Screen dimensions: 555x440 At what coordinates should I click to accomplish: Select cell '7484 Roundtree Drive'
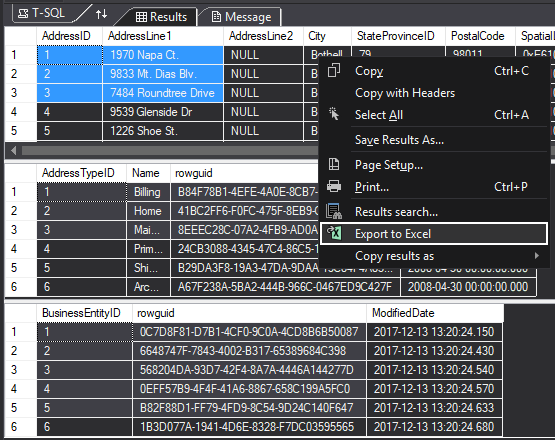[x=163, y=93]
